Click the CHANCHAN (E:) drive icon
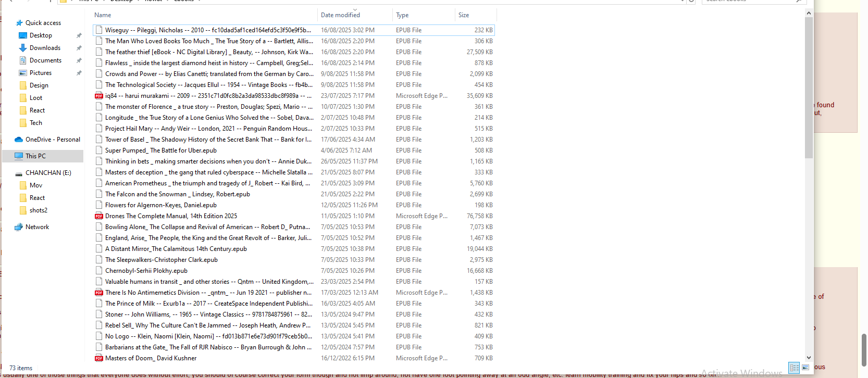Image resolution: width=868 pixels, height=378 pixels. [19, 173]
